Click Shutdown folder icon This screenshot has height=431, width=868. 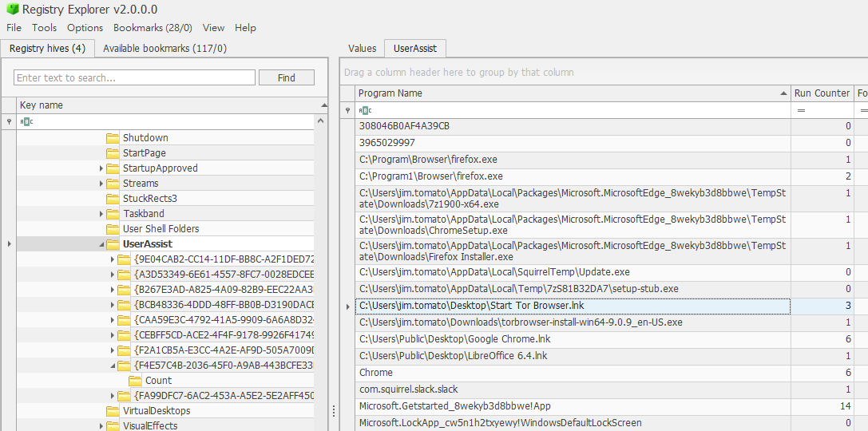click(x=113, y=138)
